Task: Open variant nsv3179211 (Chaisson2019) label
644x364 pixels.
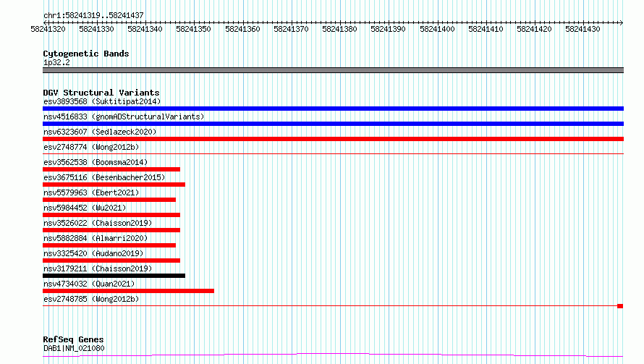Action: click(x=98, y=268)
